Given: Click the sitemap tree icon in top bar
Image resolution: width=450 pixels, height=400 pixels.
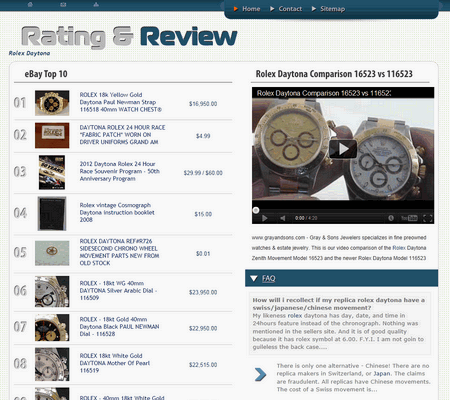Looking at the screenshot, I should tap(96, 4).
